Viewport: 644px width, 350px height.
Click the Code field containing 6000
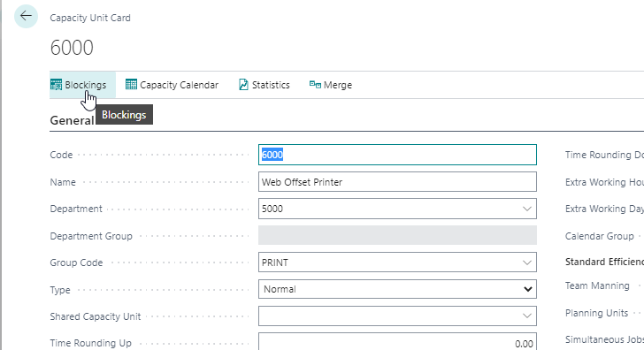point(397,155)
